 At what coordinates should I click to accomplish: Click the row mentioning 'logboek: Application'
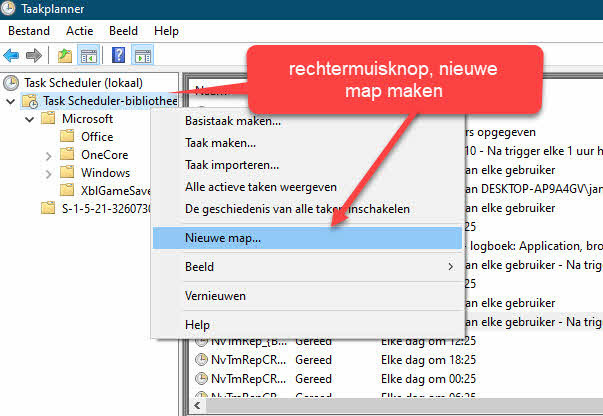(x=534, y=246)
